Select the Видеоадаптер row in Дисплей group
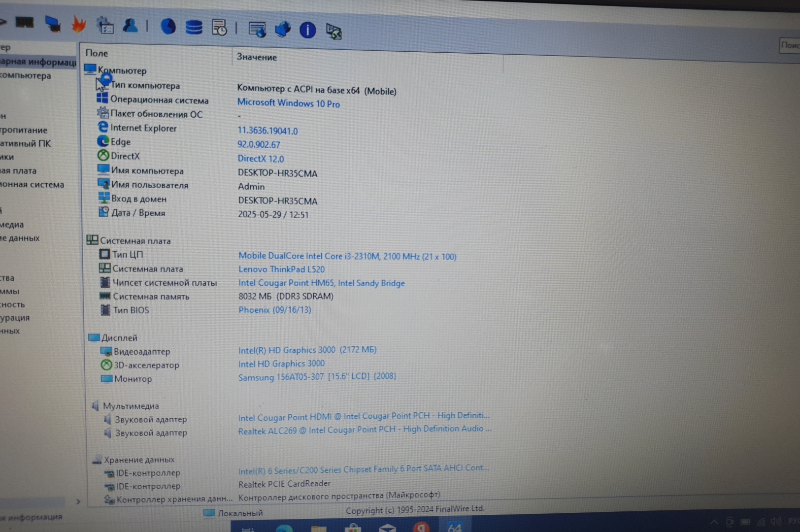This screenshot has width=800, height=532. (x=141, y=352)
